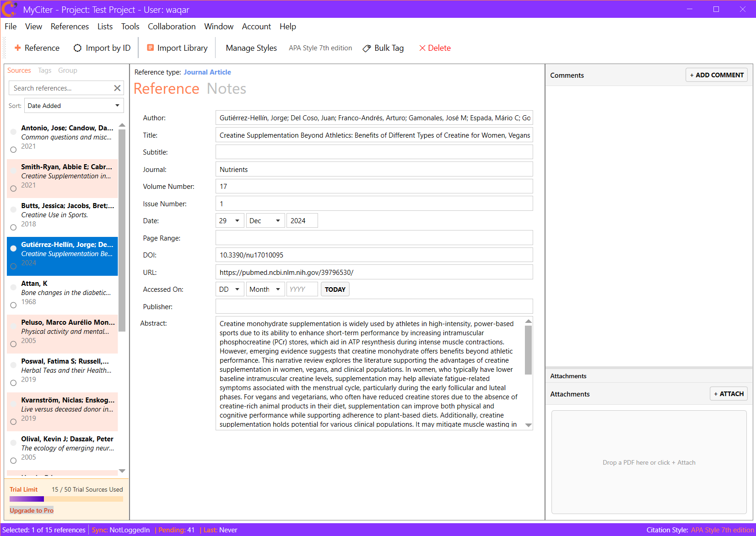Click the Import by ID button
The image size is (756, 536).
tap(102, 48)
